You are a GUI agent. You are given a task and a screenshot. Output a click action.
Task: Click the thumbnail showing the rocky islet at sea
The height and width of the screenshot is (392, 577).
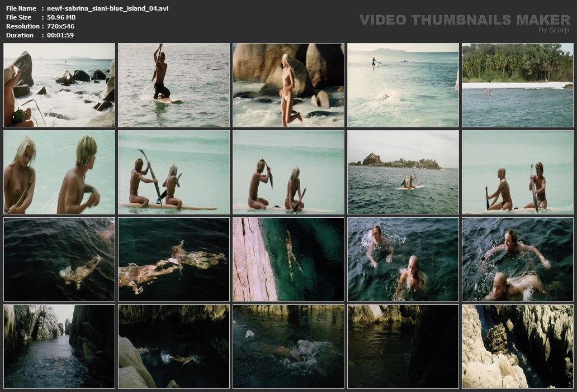(x=403, y=173)
